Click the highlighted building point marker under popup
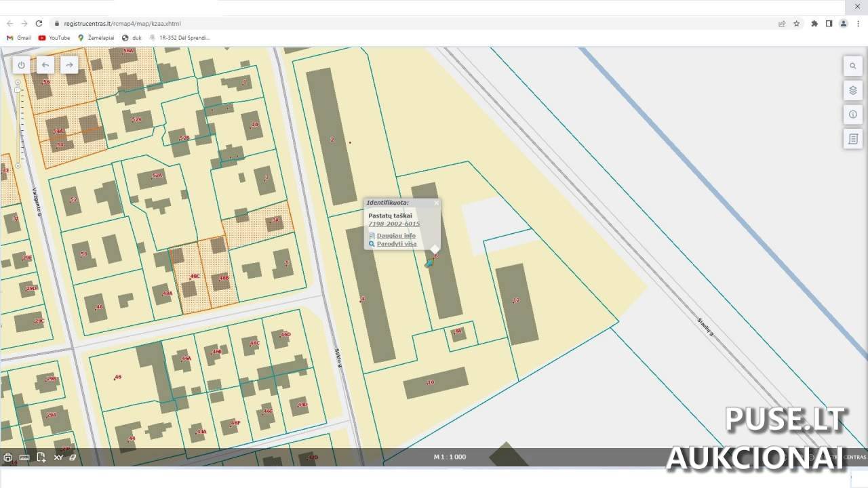The width and height of the screenshot is (868, 488). [x=429, y=262]
